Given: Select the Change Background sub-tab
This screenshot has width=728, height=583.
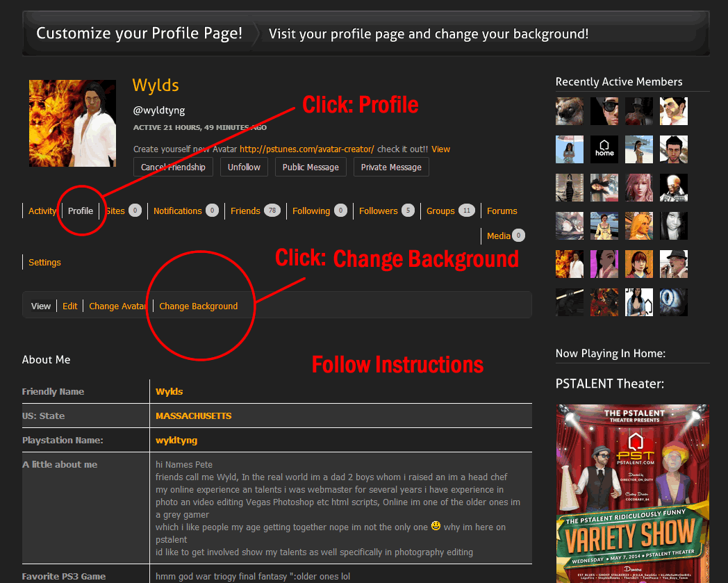Looking at the screenshot, I should 198,306.
